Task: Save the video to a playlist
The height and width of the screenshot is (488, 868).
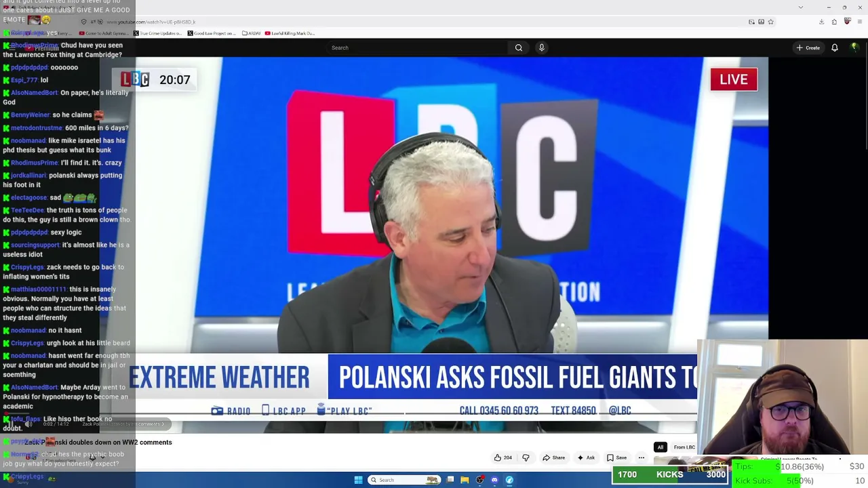Action: 616,457
